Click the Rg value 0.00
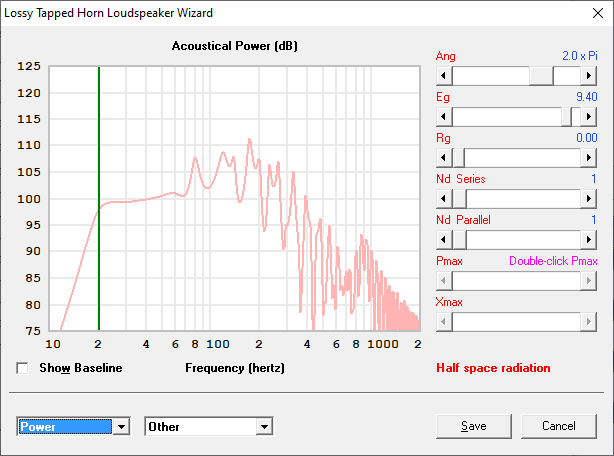Screen dimensions: 614x456 click(587, 138)
